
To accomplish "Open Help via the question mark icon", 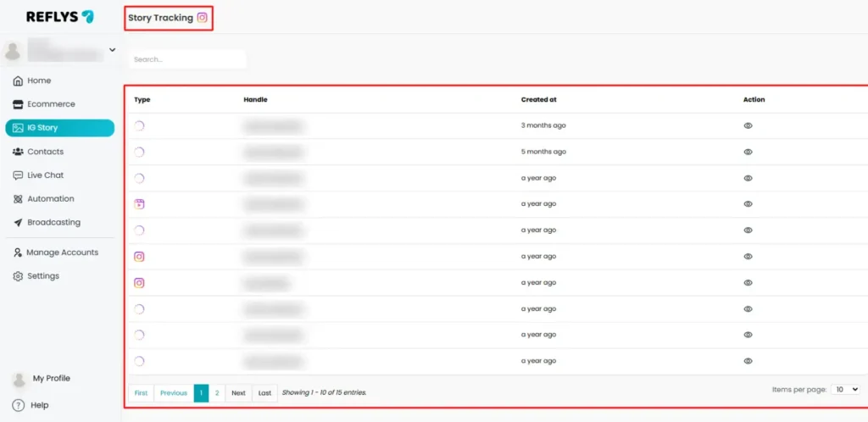I will 18,405.
